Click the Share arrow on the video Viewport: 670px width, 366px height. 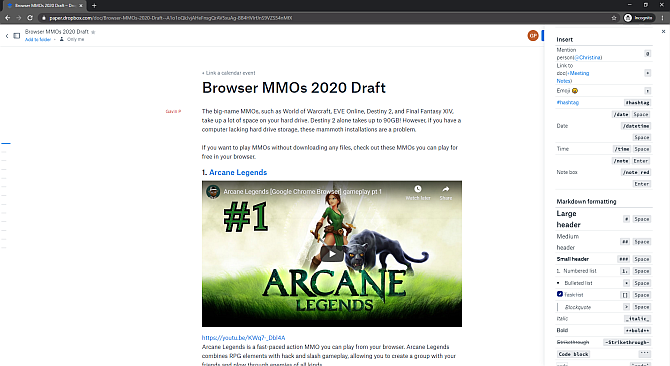tap(446, 189)
